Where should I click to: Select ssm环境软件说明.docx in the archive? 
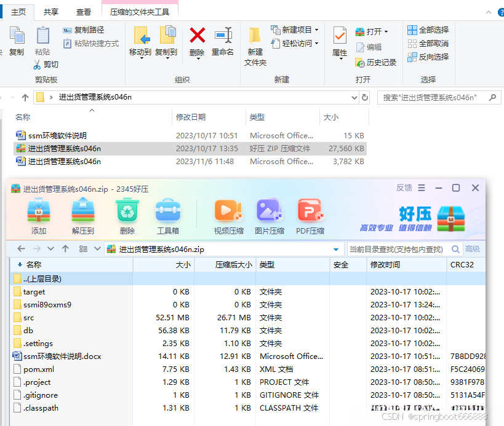(57, 357)
